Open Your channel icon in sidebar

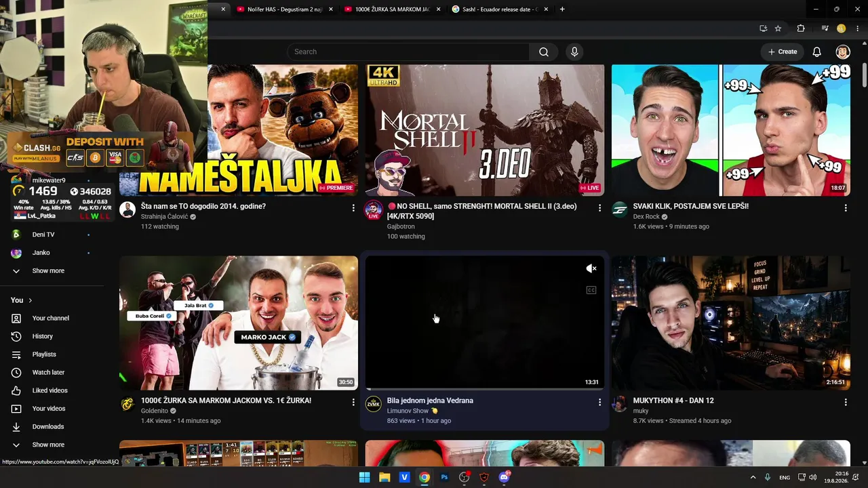16,318
